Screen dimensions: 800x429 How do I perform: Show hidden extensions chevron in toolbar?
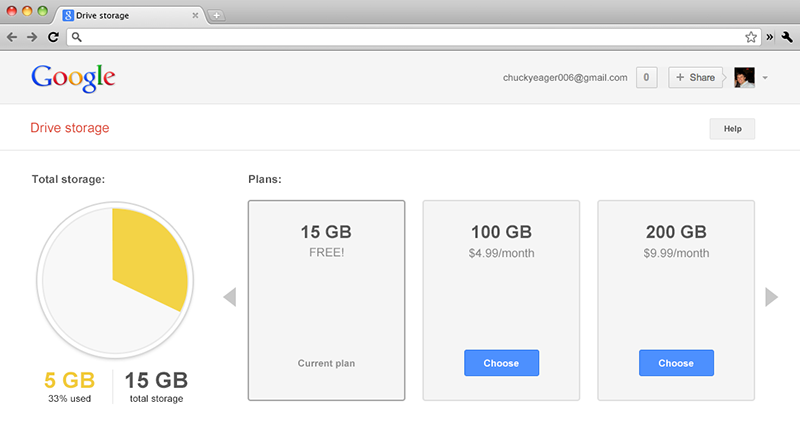point(770,37)
